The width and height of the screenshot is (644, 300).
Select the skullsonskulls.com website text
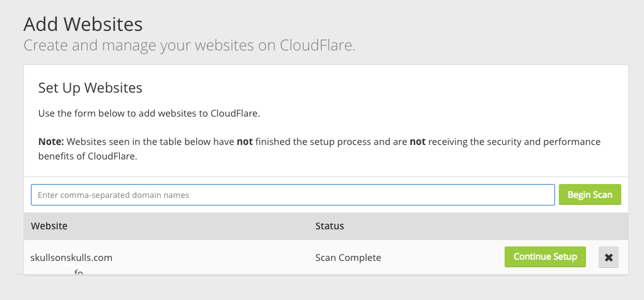(x=71, y=258)
